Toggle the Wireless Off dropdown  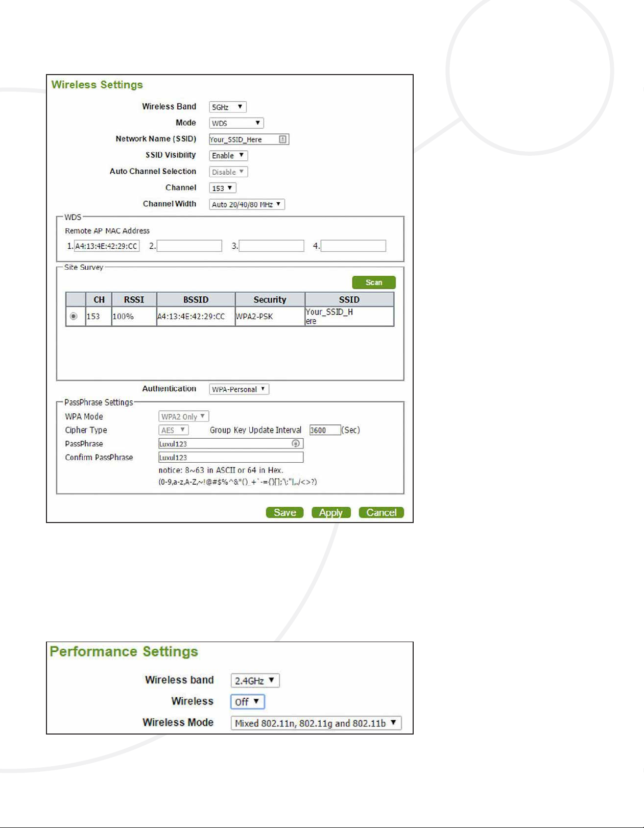click(x=247, y=702)
